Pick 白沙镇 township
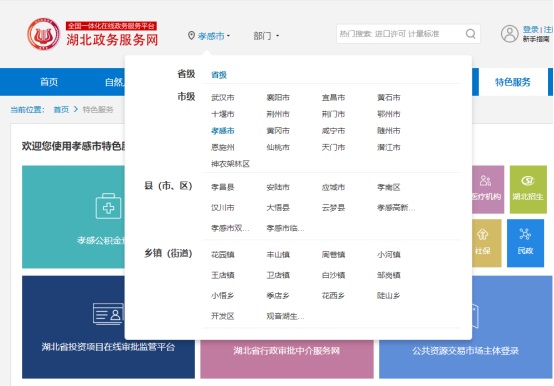Viewport: 554px width, 386px height. pos(333,275)
